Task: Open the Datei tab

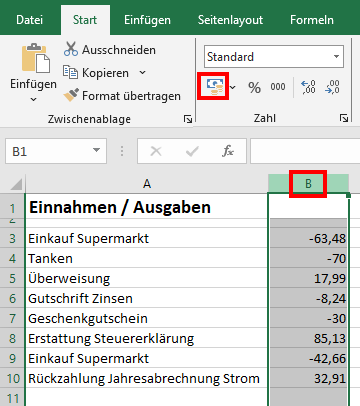Action: [29, 20]
